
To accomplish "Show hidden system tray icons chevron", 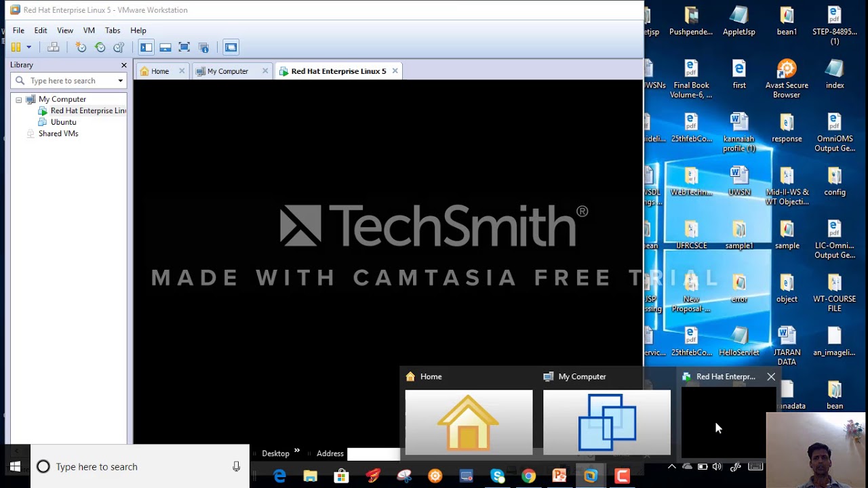I will pyautogui.click(x=672, y=466).
